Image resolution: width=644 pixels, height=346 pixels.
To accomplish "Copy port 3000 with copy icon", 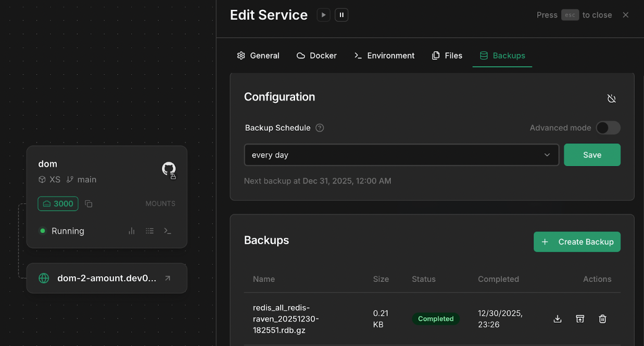I will tap(89, 204).
